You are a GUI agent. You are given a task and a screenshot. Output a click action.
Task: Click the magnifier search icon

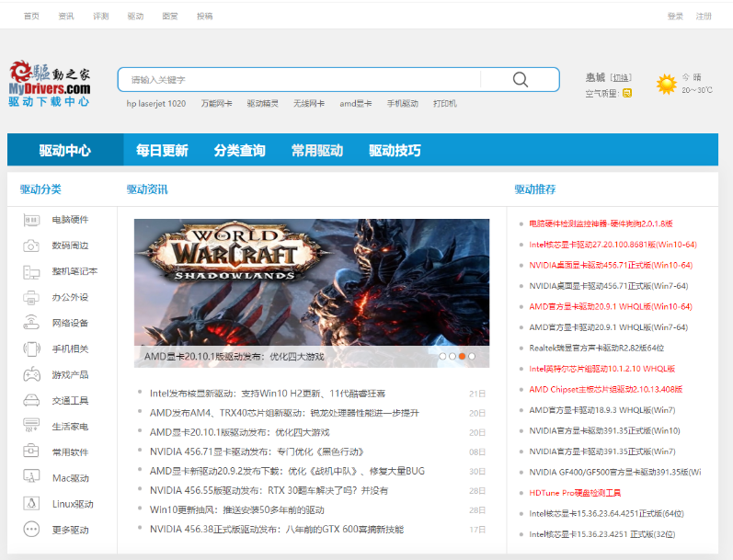point(521,79)
